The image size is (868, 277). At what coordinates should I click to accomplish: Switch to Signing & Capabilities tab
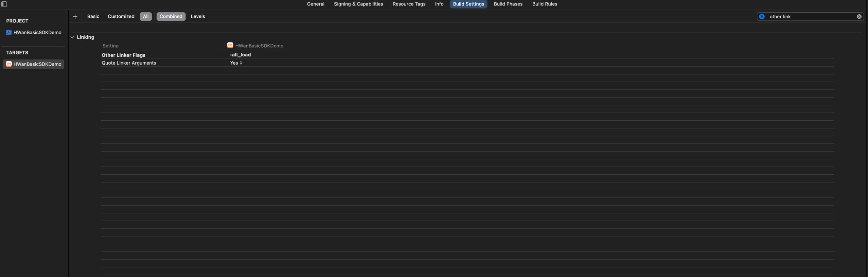[x=358, y=4]
